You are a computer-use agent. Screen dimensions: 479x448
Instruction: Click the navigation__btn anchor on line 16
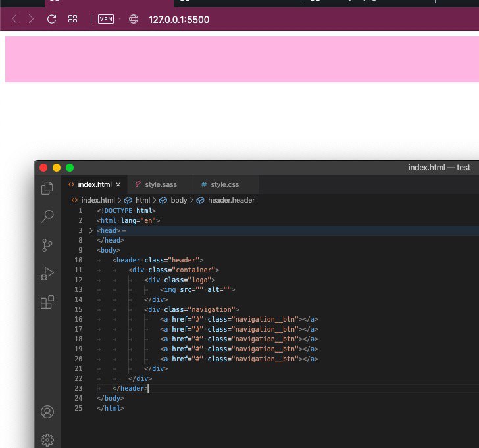[239, 319]
